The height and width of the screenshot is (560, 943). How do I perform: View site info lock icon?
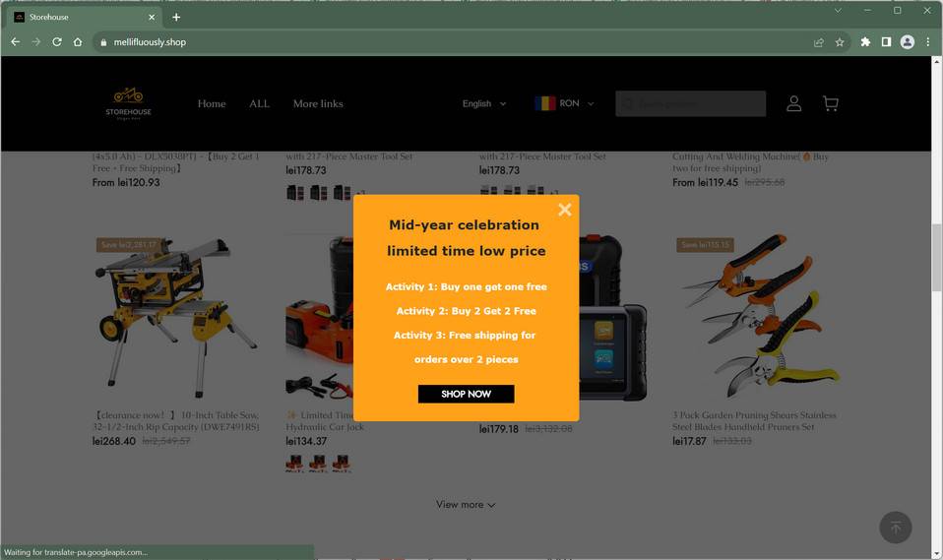(x=103, y=42)
